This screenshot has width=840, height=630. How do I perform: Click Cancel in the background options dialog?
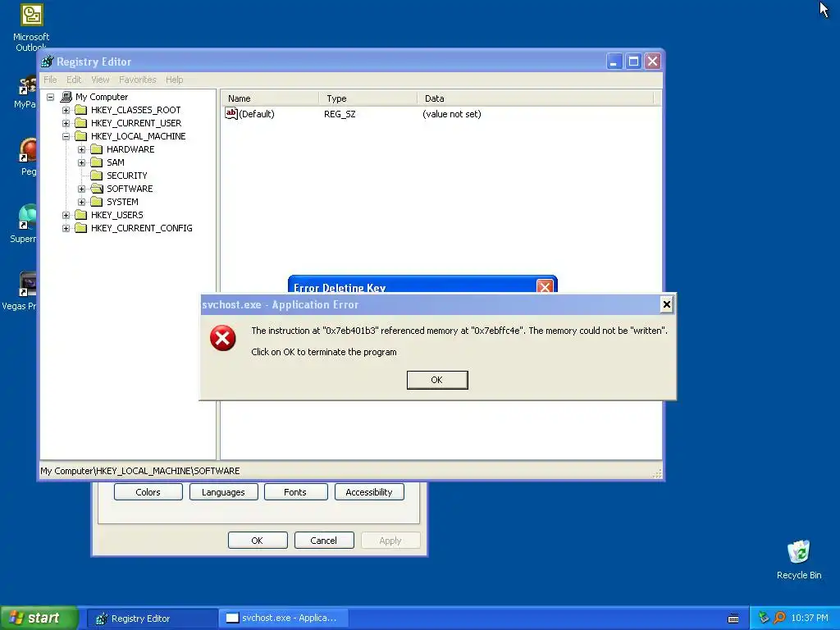[x=323, y=541]
